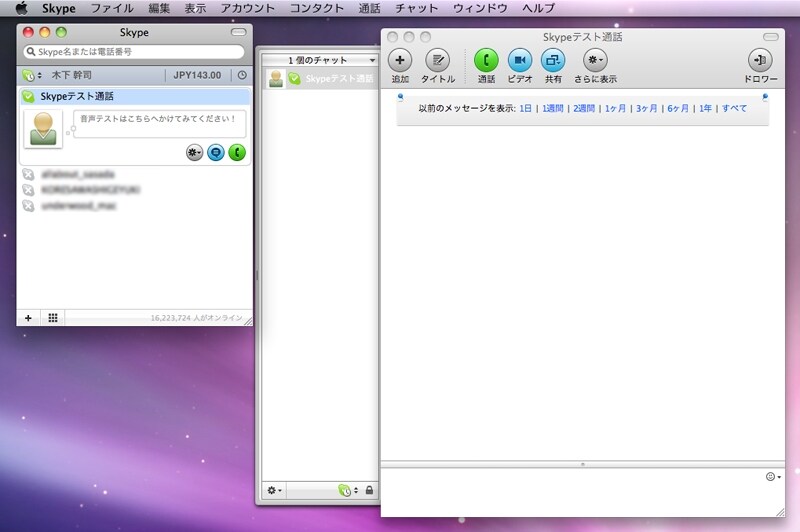This screenshot has height=532, width=800.
Task: Open the ファイル menu
Action: 112,8
